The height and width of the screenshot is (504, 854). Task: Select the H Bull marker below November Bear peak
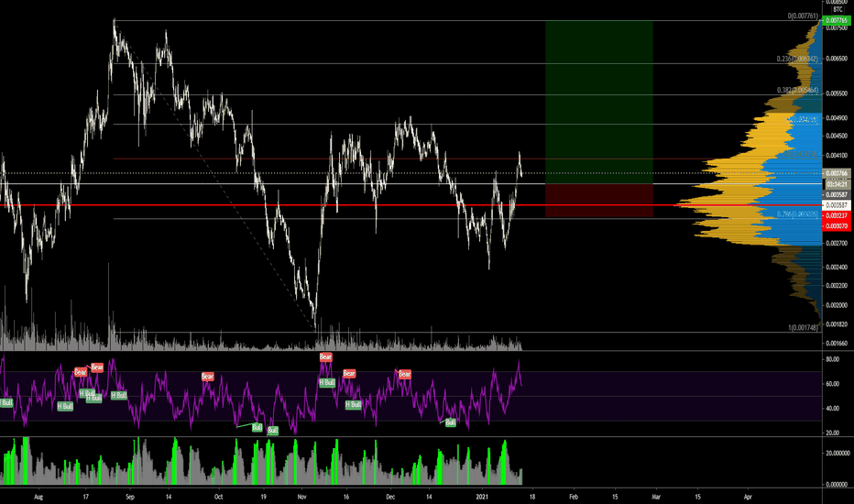tap(327, 382)
